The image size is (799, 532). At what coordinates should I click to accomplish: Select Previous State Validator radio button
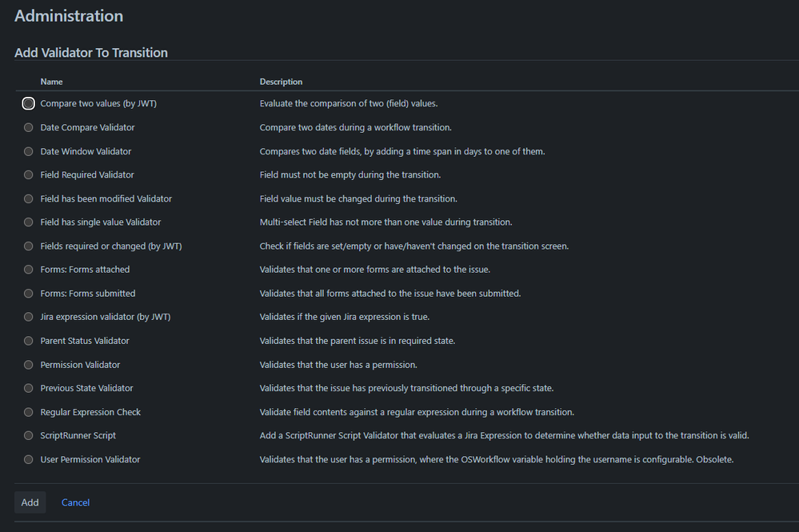click(x=29, y=388)
